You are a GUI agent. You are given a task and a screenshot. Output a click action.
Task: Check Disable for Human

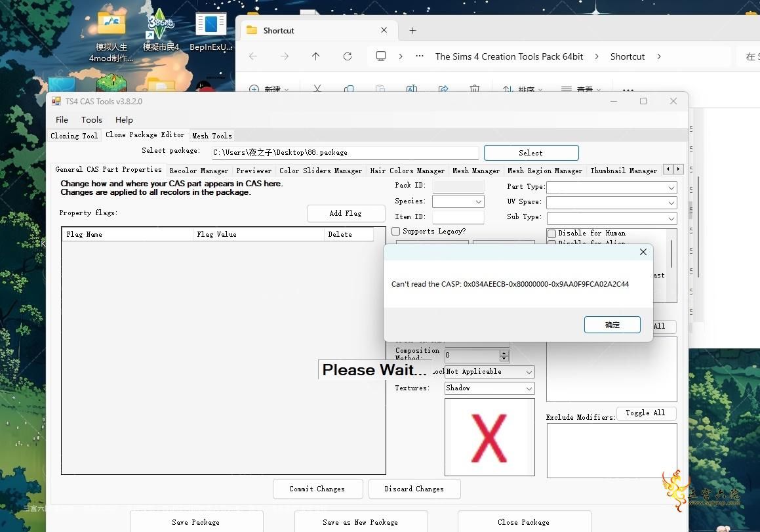tap(551, 234)
